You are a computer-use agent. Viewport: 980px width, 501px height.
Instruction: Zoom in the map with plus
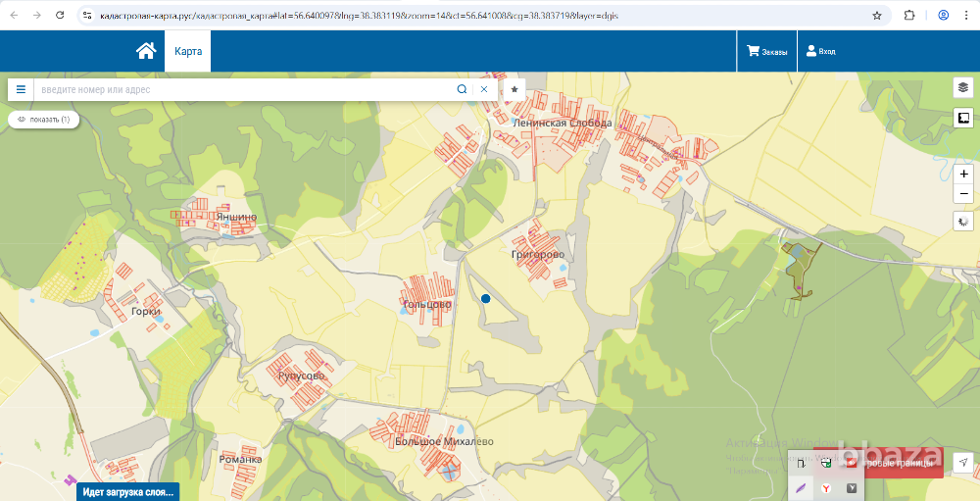964,174
